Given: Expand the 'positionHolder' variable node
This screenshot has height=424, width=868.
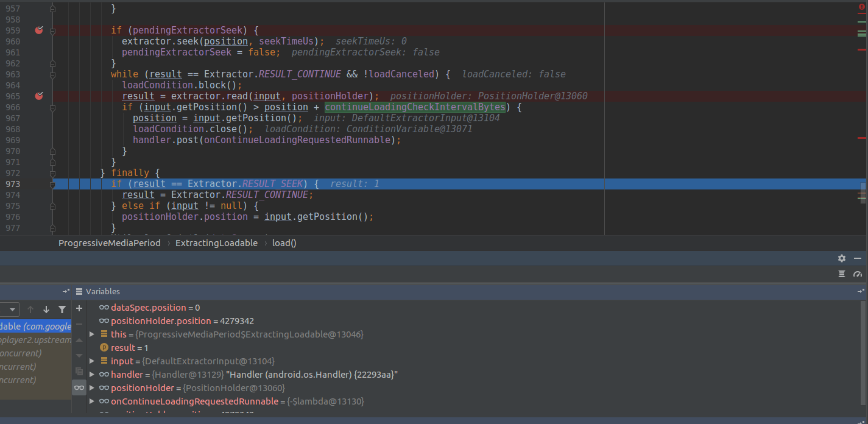Looking at the screenshot, I should point(91,387).
